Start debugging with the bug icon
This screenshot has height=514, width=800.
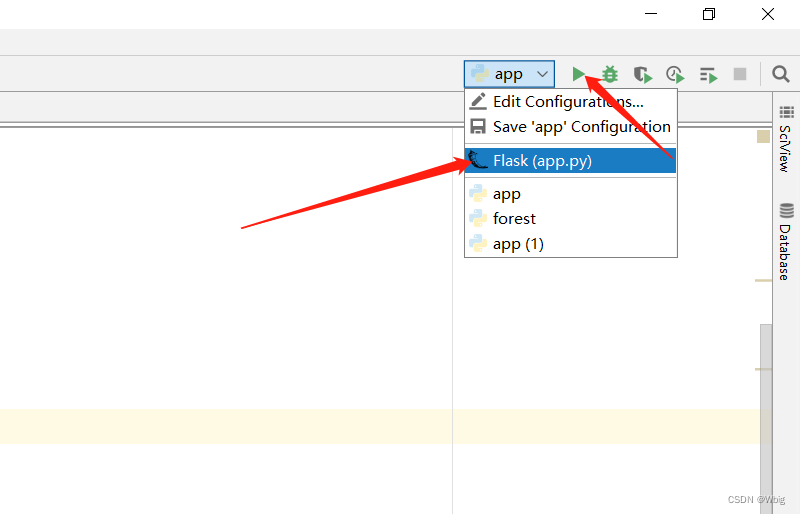click(x=610, y=74)
